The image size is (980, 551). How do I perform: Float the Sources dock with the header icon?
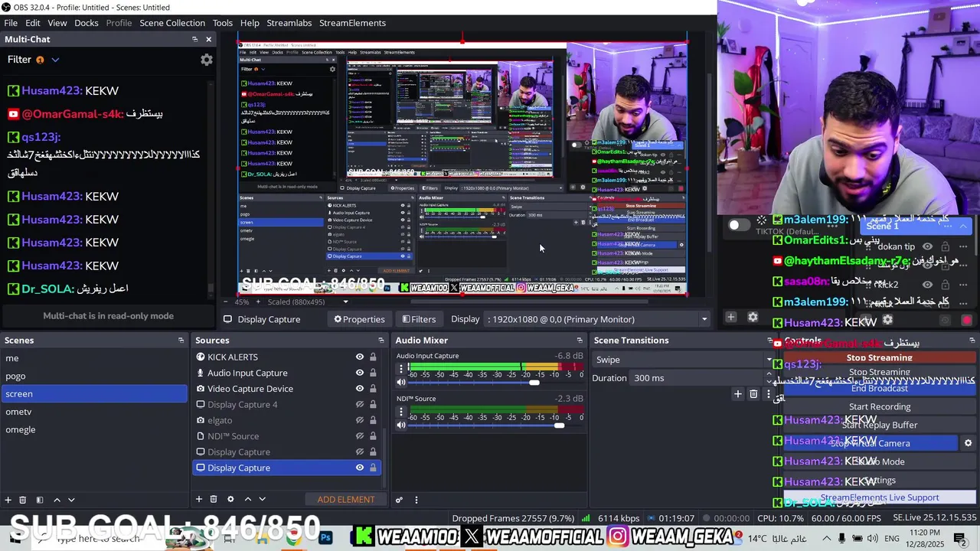pyautogui.click(x=381, y=341)
